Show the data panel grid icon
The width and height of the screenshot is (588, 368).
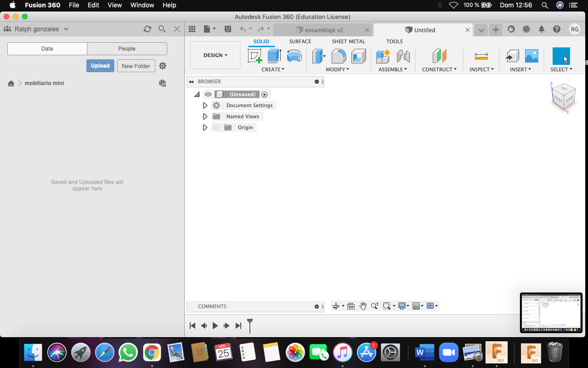click(192, 29)
